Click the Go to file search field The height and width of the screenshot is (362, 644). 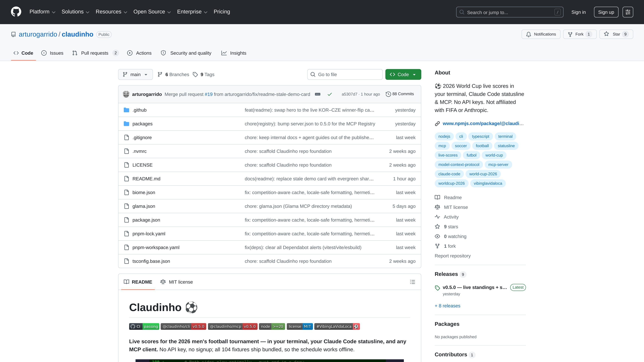[345, 74]
